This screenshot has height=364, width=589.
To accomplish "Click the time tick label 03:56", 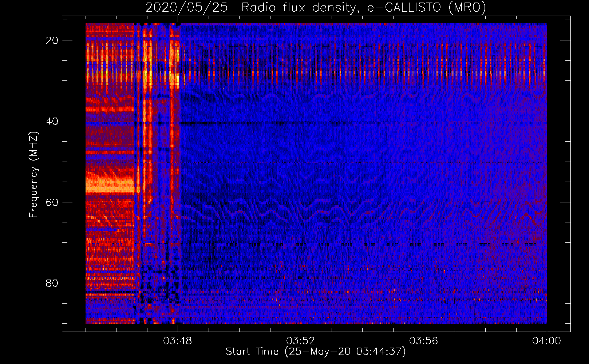I will [424, 341].
